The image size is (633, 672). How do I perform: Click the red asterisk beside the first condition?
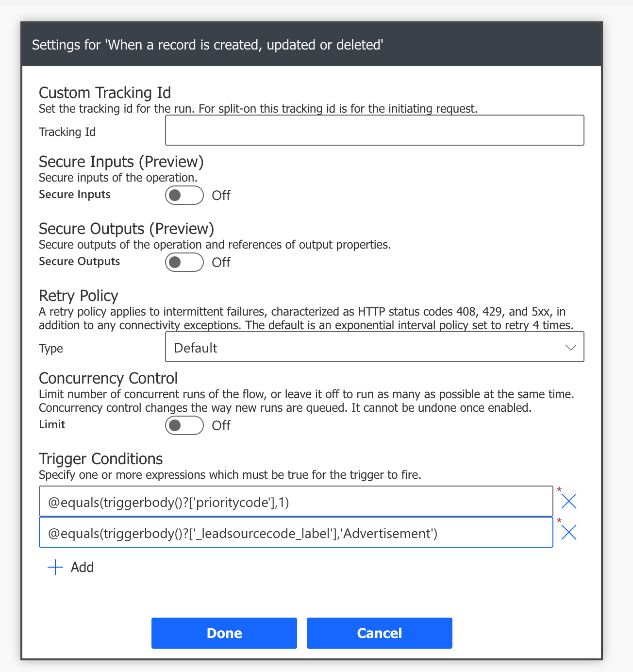[x=560, y=489]
